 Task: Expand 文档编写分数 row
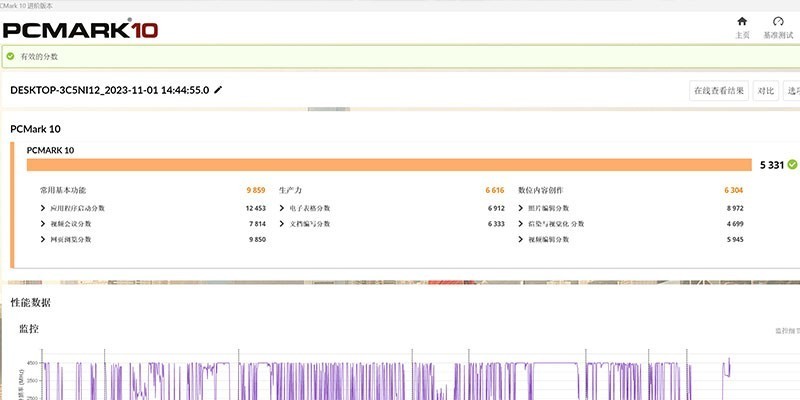point(282,223)
